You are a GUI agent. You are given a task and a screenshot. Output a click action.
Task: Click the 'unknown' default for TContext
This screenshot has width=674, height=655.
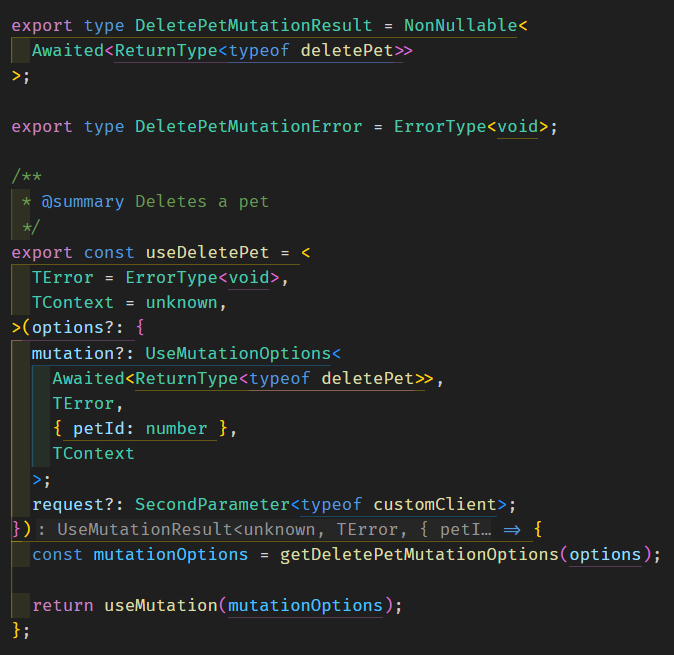coord(181,303)
